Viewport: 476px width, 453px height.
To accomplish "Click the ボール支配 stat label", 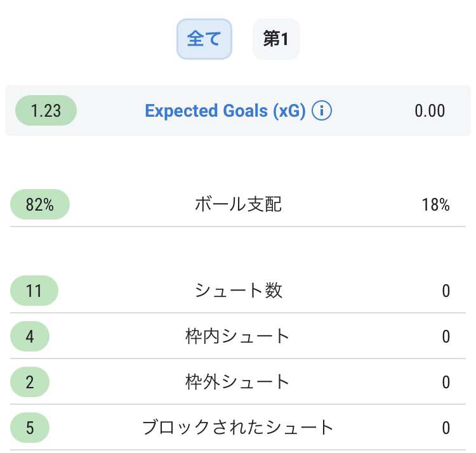I will coord(238,205).
